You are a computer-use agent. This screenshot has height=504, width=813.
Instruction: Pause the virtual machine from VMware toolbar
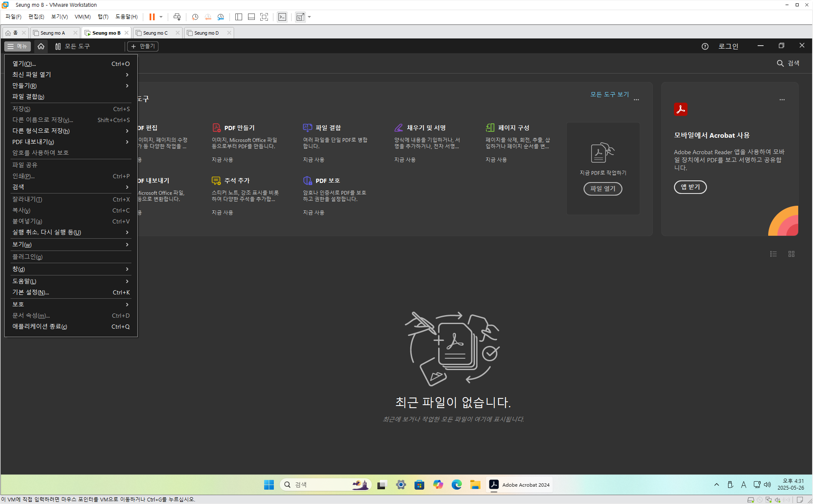[x=152, y=17]
